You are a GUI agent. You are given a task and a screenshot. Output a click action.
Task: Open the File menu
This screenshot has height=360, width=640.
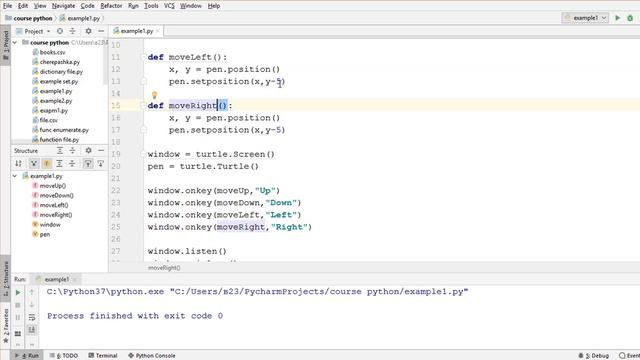7,6
